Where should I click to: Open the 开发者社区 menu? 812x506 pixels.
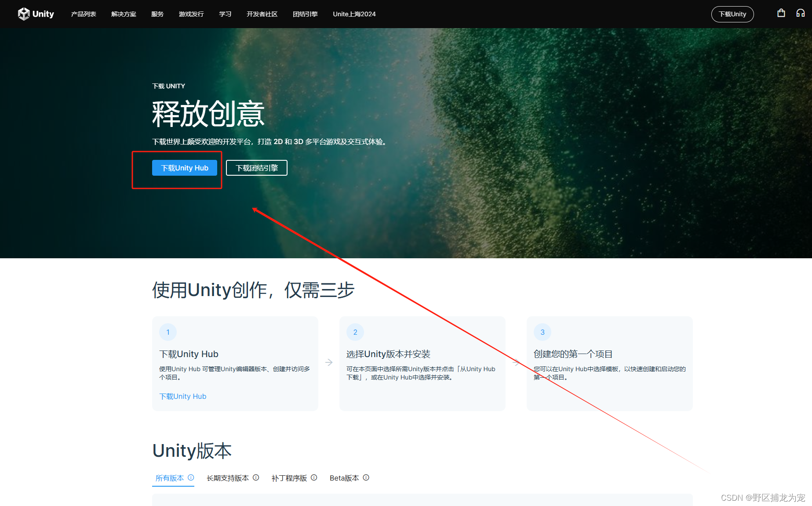click(262, 14)
